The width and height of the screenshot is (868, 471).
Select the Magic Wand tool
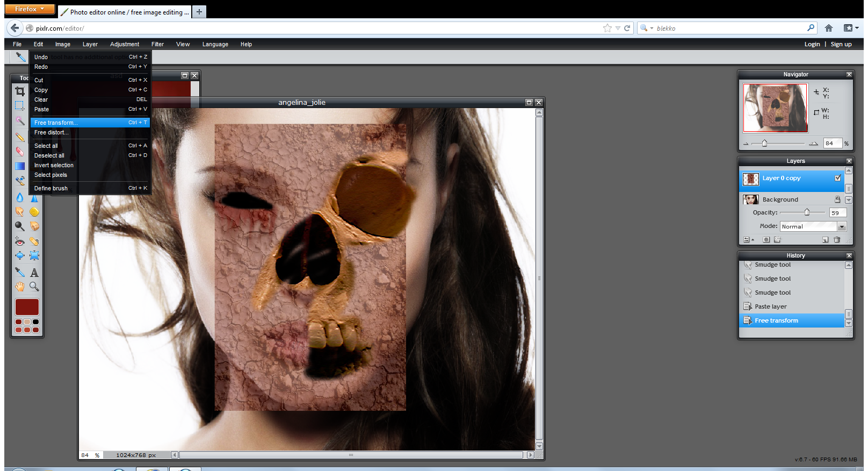[x=20, y=121]
